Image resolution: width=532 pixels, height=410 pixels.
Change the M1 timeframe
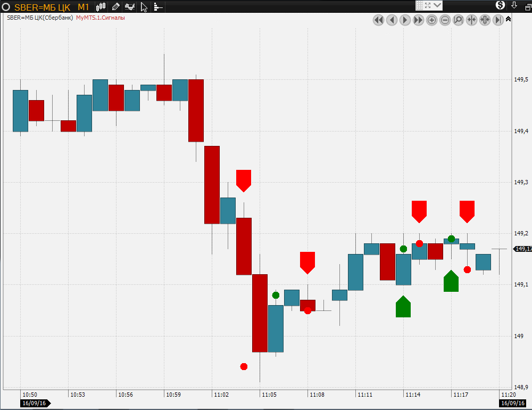click(83, 7)
